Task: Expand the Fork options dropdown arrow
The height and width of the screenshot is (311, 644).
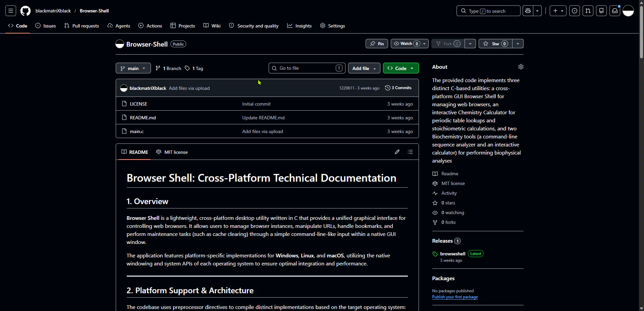Action: pyautogui.click(x=470, y=44)
